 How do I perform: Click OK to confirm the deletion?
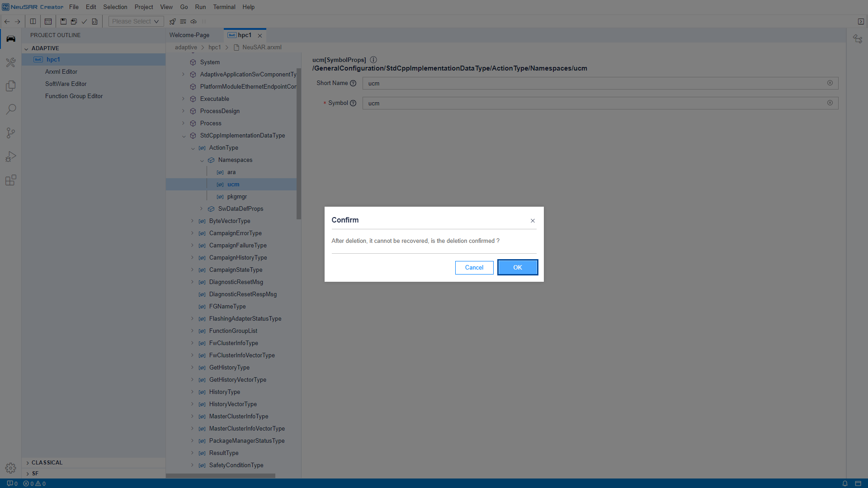click(x=517, y=267)
